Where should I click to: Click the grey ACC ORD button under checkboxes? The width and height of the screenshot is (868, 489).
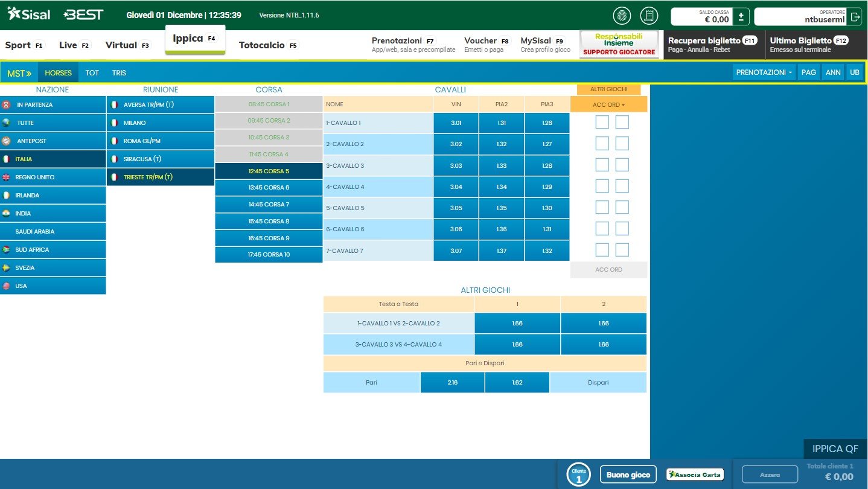(x=608, y=269)
